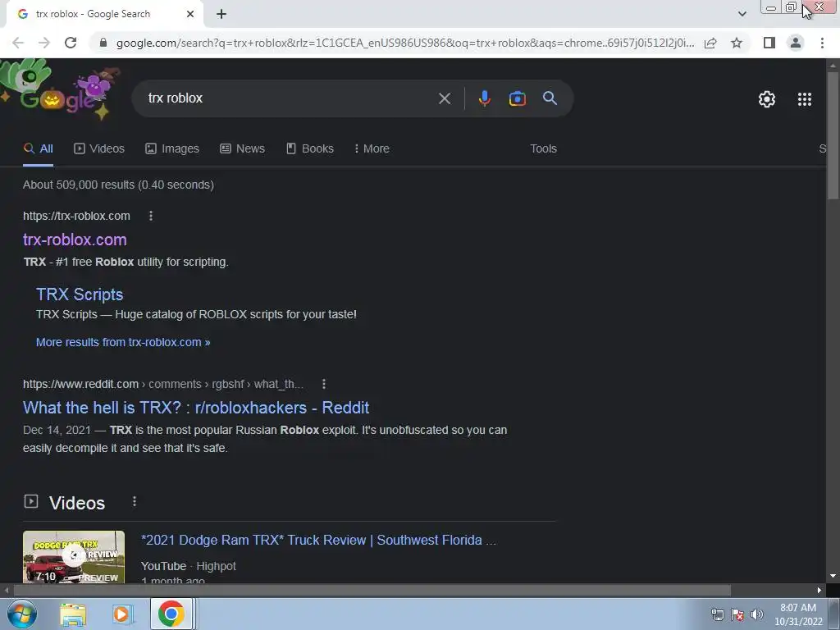
Task: Open the tab search dropdown arrow
Action: click(742, 14)
